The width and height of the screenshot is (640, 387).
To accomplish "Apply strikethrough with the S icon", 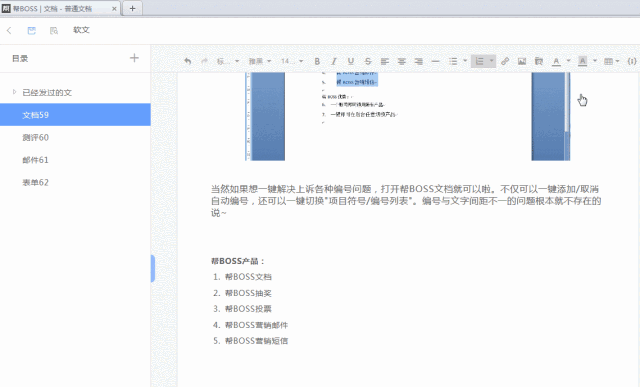I will pyautogui.click(x=368, y=61).
